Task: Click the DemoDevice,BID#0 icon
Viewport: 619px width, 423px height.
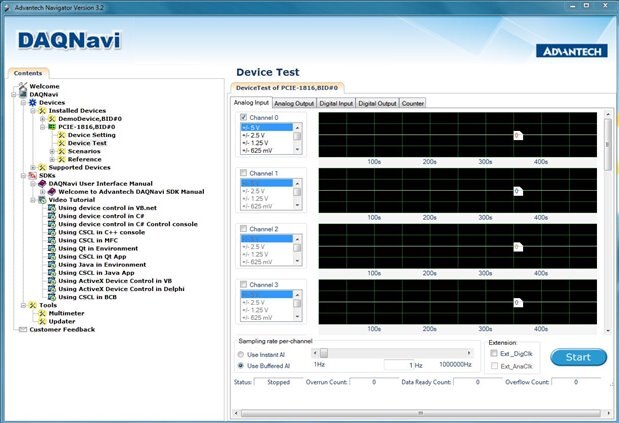Action: 52,119
